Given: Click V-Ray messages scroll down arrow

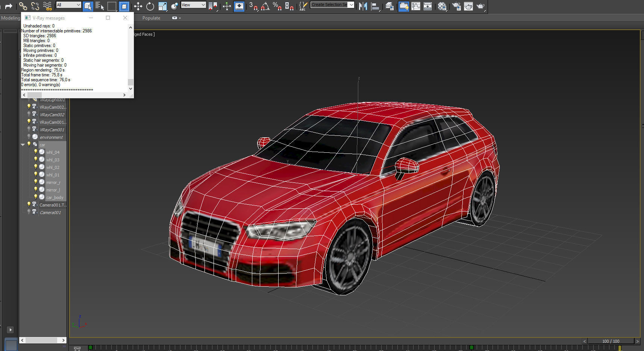Looking at the screenshot, I should click(130, 89).
